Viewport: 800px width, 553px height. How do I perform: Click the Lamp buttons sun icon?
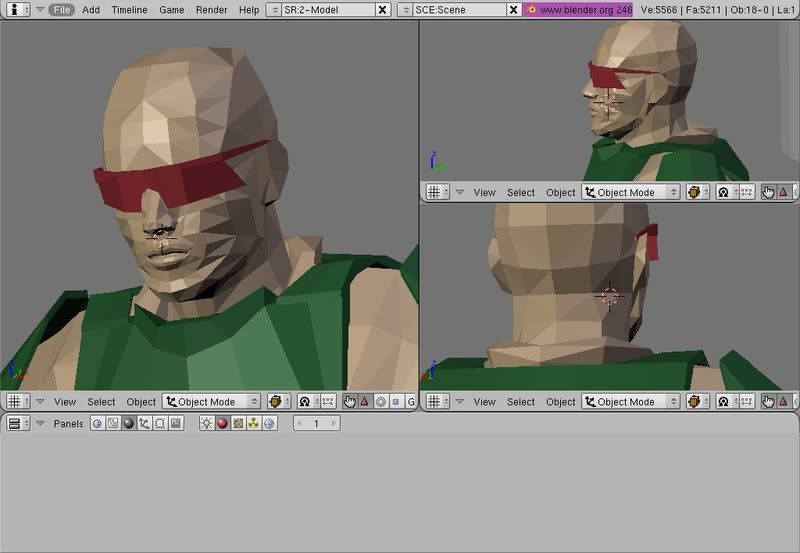pyautogui.click(x=206, y=424)
